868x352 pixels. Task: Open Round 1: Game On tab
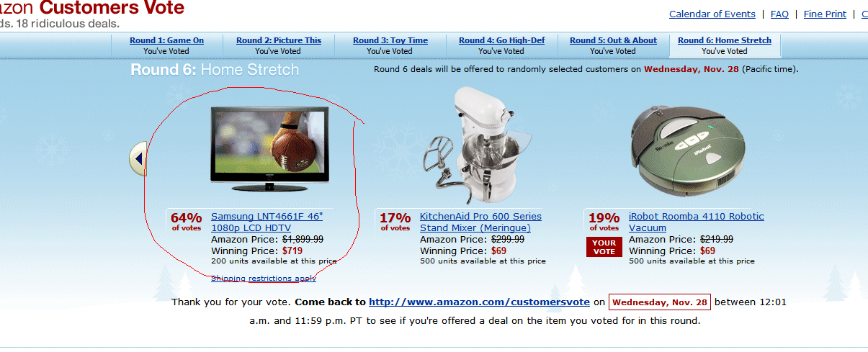click(166, 40)
